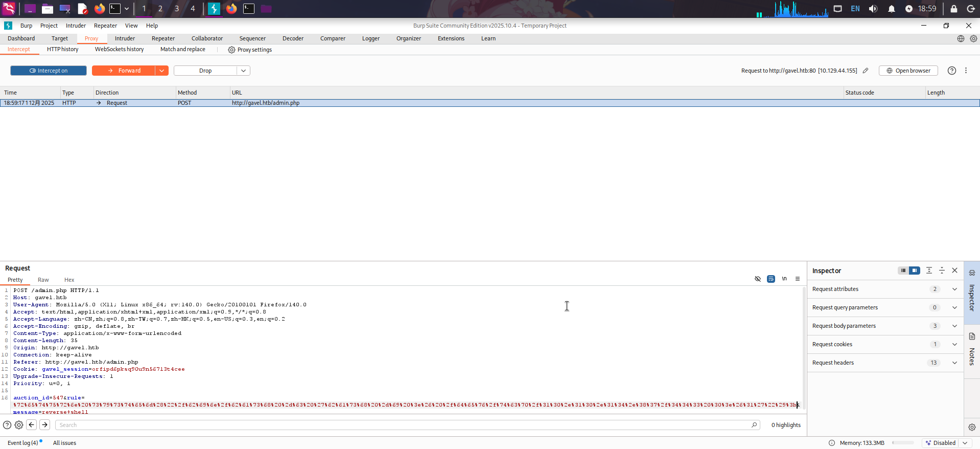Open All issues in the status bar
980x449 pixels.
[64, 443]
